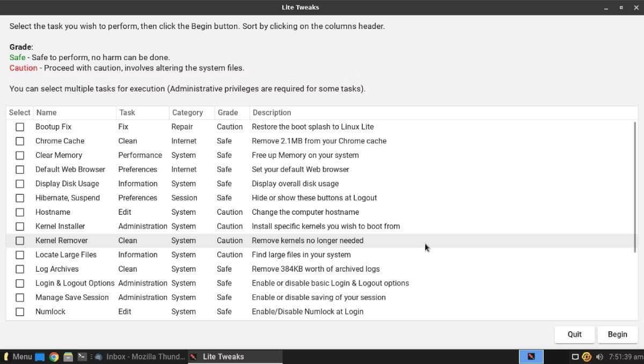Sort tasks by the Name column header
Screen dimensions: 644x364
tap(46, 112)
